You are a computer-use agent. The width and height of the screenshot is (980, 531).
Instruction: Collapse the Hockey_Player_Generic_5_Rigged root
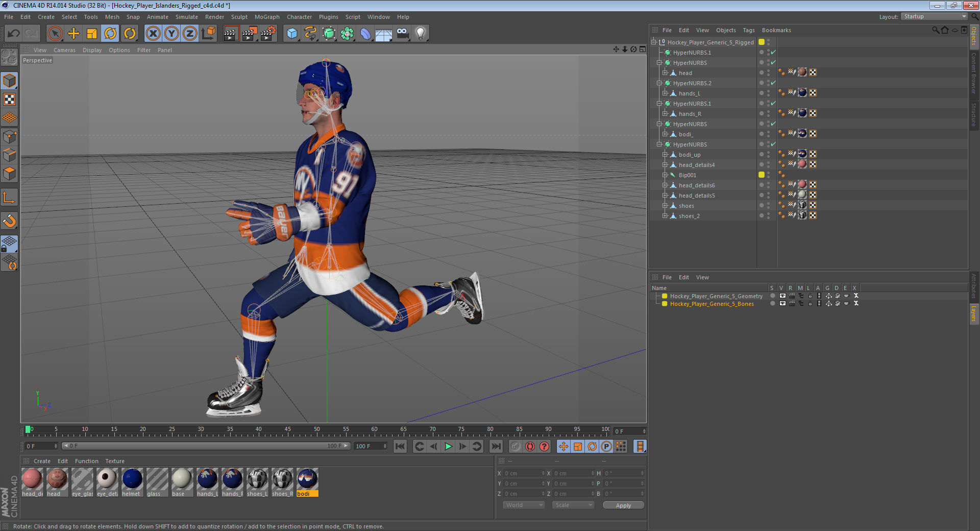tap(653, 42)
